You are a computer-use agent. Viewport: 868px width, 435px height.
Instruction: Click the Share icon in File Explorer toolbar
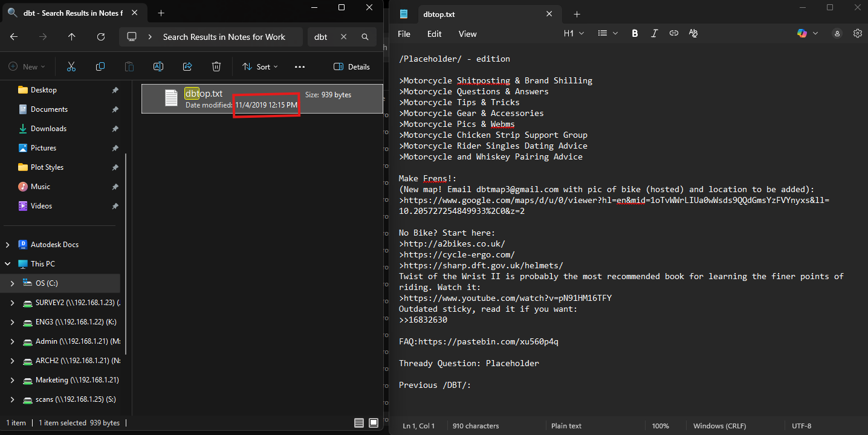187,66
